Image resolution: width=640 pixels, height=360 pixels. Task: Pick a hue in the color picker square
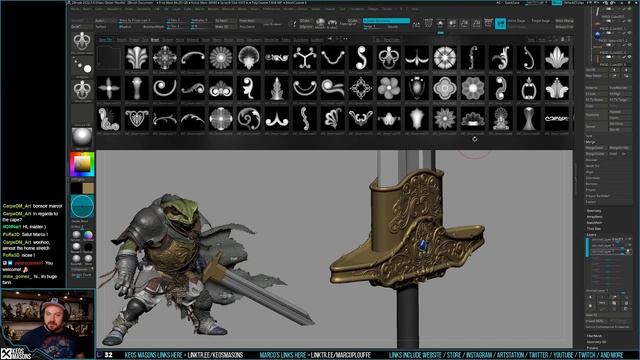pos(82,164)
